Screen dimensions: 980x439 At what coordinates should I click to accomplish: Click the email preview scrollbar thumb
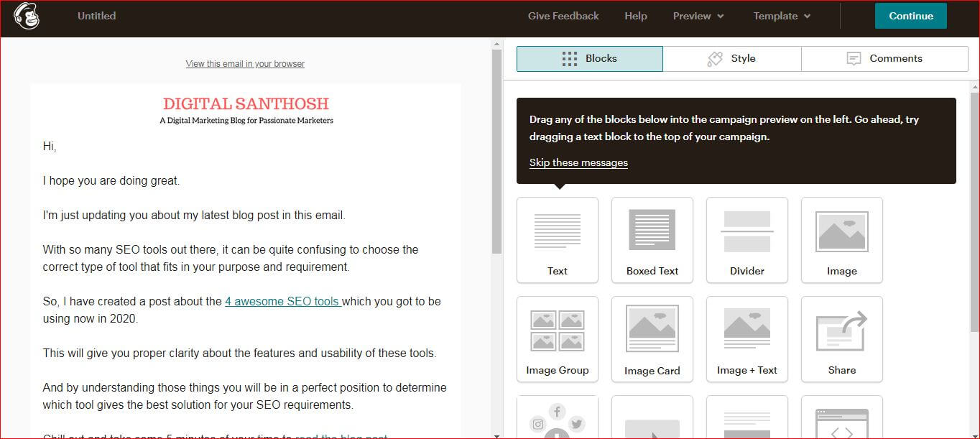[496, 152]
